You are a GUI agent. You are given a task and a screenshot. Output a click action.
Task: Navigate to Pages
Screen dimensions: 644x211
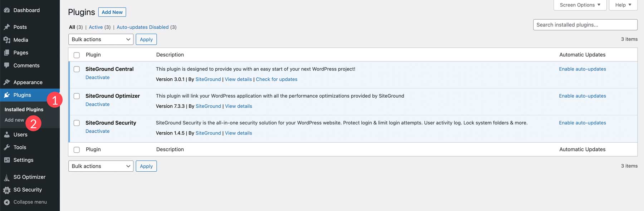pyautogui.click(x=20, y=52)
